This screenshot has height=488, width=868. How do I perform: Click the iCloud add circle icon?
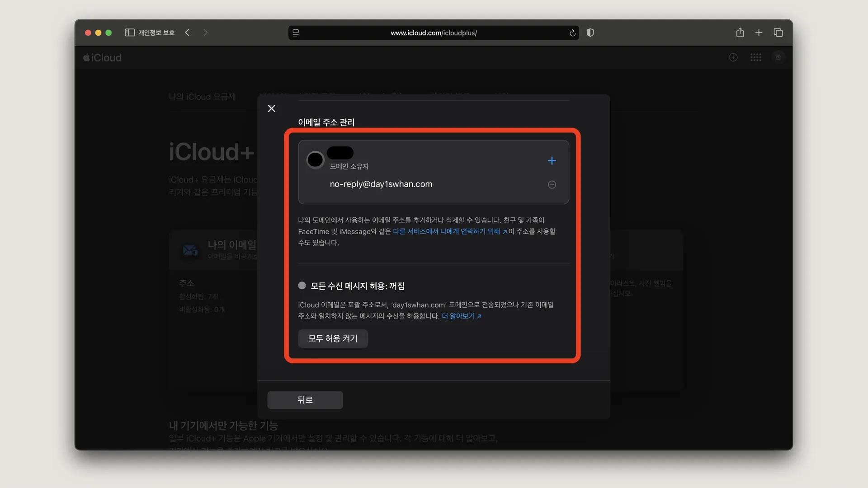(733, 57)
